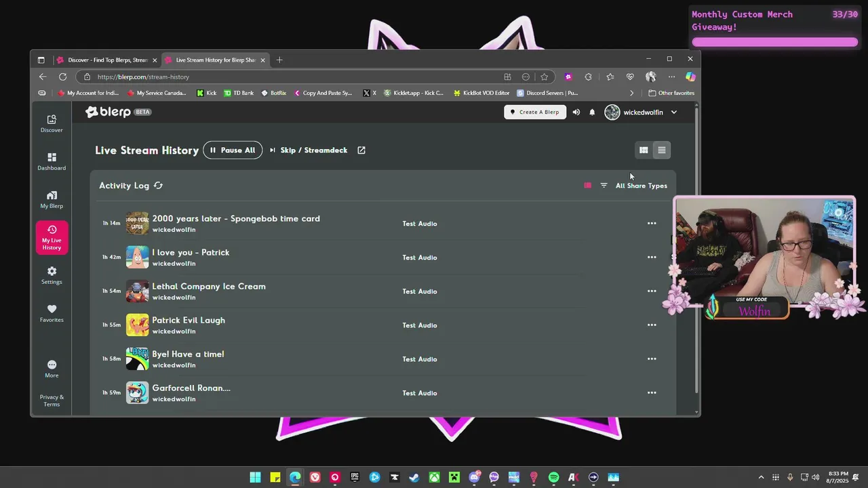
Task: Go to My Blerp in sidebar
Action: [52, 199]
